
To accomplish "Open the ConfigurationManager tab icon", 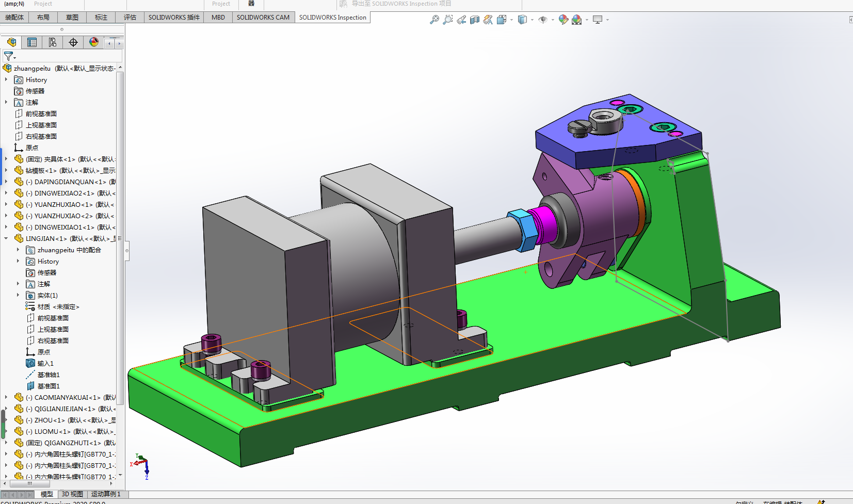I will click(53, 42).
